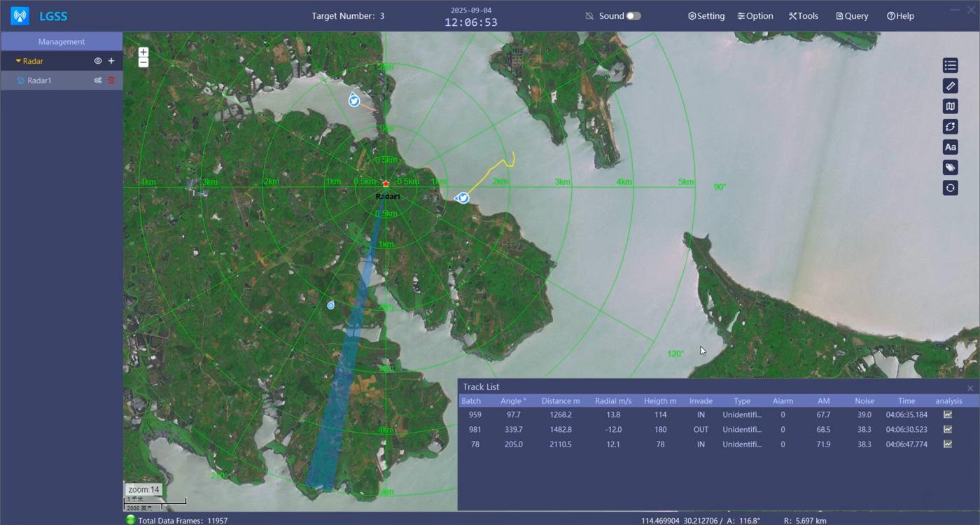The height and width of the screenshot is (525, 980).
Task: Zoom out on the map
Action: tap(143, 63)
